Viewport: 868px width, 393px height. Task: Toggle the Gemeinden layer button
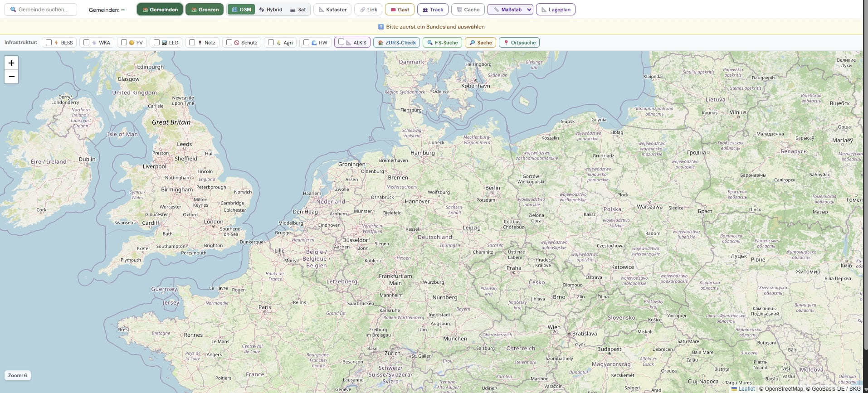(x=160, y=10)
